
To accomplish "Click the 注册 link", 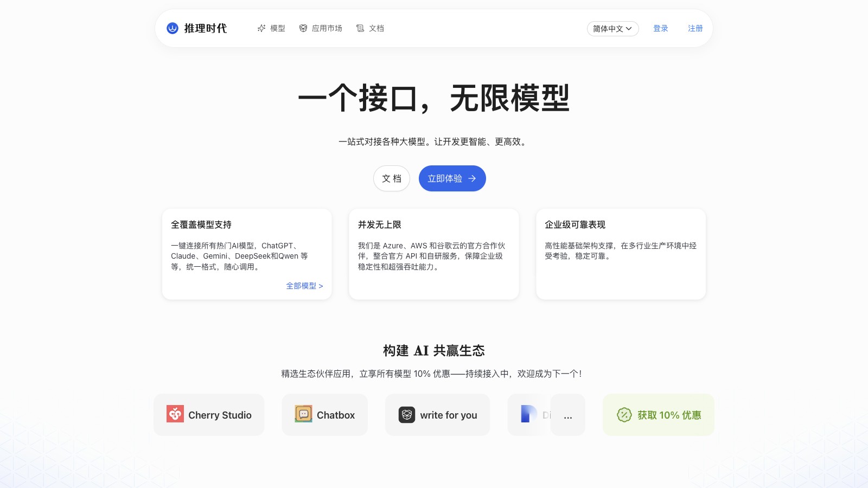I will pos(695,28).
